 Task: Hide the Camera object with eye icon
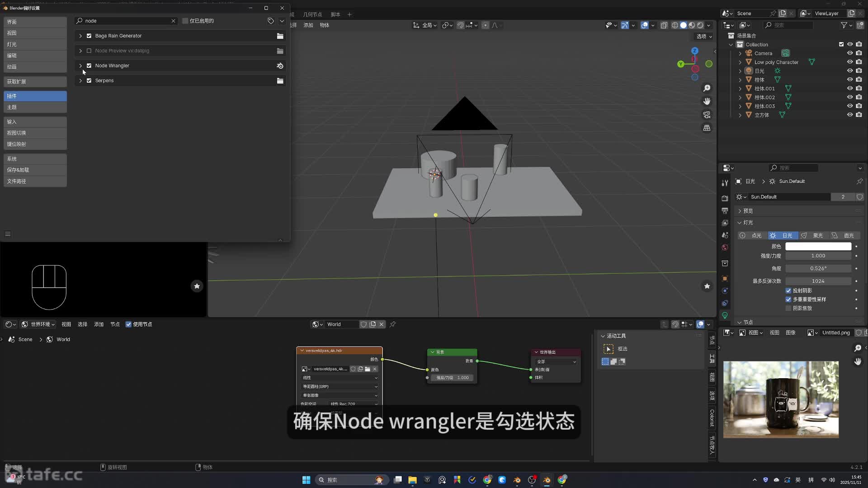849,53
